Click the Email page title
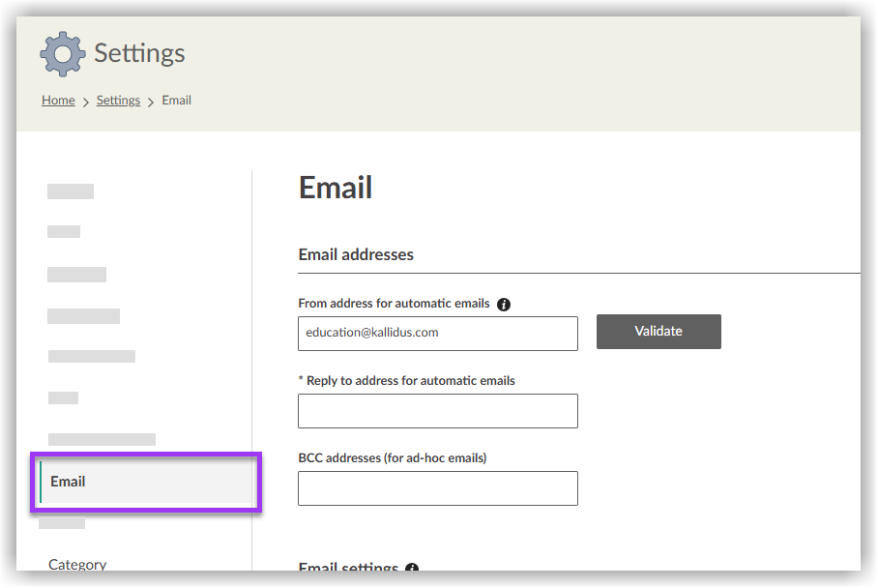The width and height of the screenshot is (878, 588). click(336, 188)
